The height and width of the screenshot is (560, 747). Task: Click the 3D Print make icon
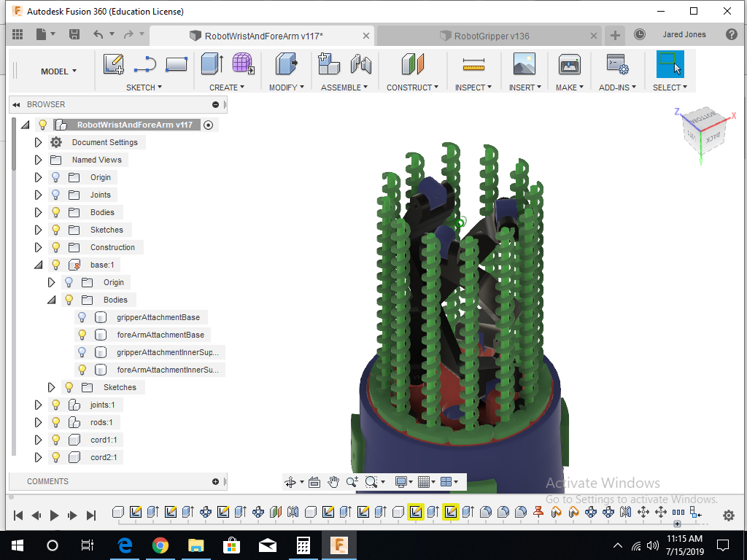point(570,64)
